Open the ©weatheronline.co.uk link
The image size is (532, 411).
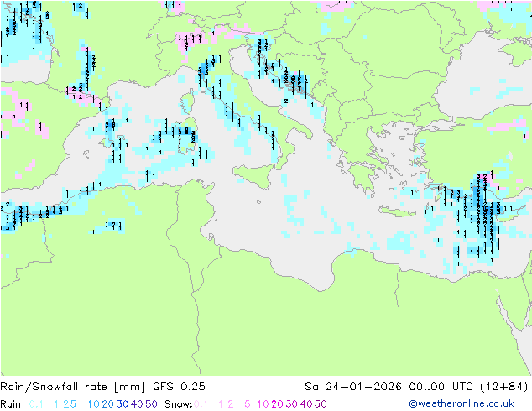coord(462,404)
